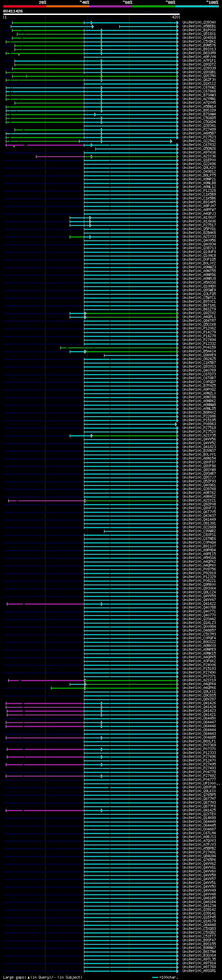The width and height of the screenshot is (222, 980).
Task: Click the query end position 420
Action: pyautogui.click(x=175, y=17)
